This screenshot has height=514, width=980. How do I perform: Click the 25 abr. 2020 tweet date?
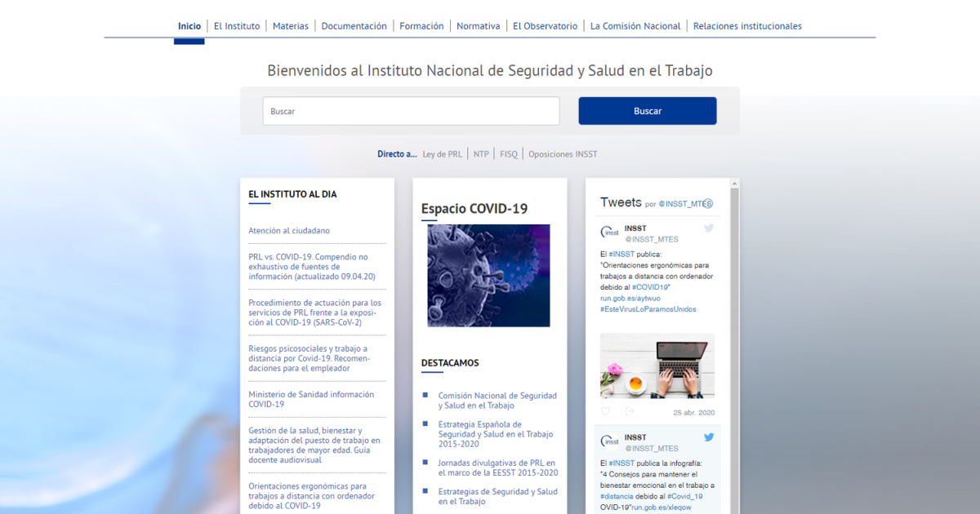click(694, 412)
